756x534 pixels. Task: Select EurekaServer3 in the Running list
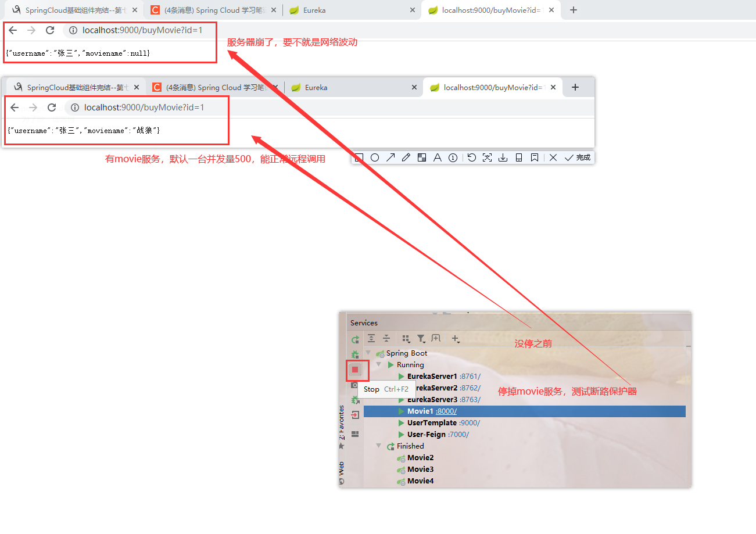(432, 399)
